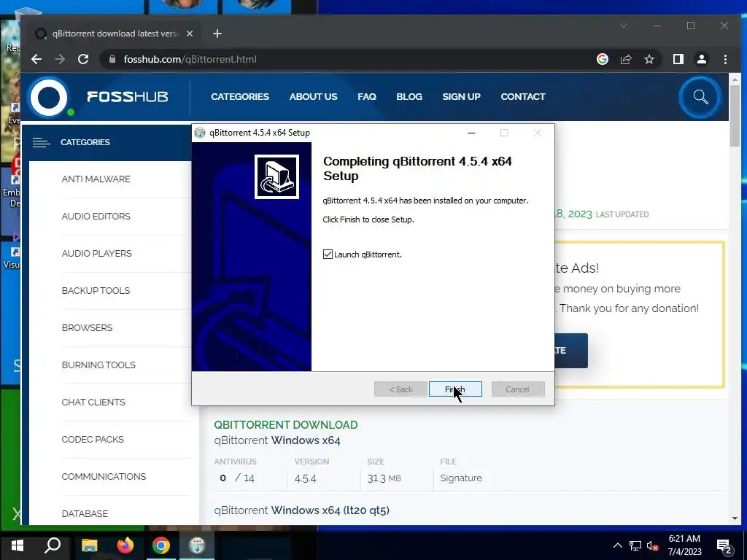Click antivirus result 0 / 14
This screenshot has width=747, height=560.
coord(237,478)
